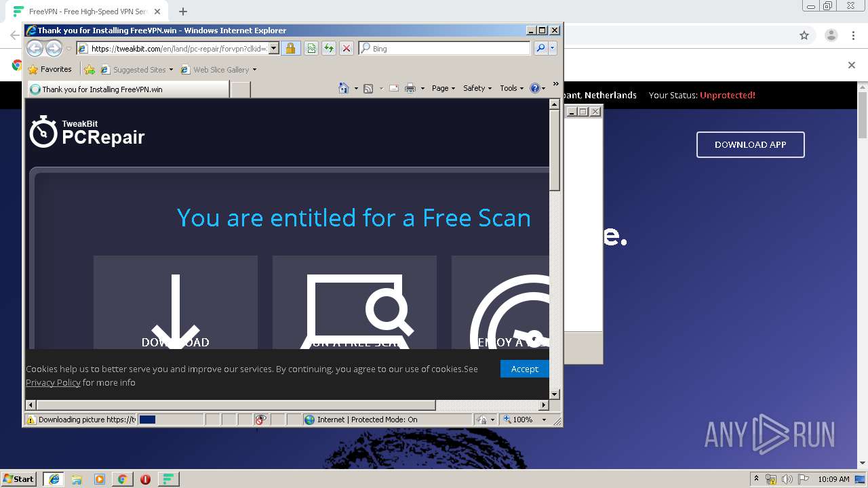868x488 pixels.
Task: Click DOWNLOAD APP on FreeVPN page
Action: point(751,144)
